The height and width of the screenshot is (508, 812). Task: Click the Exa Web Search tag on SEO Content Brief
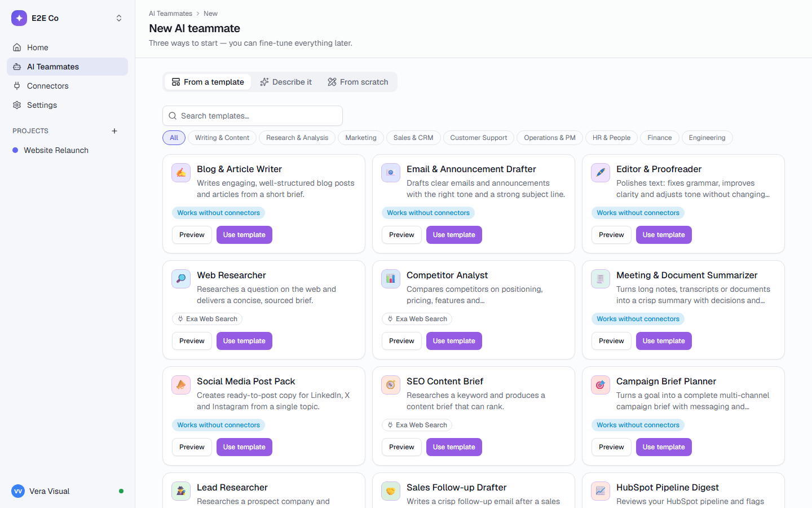(x=417, y=425)
